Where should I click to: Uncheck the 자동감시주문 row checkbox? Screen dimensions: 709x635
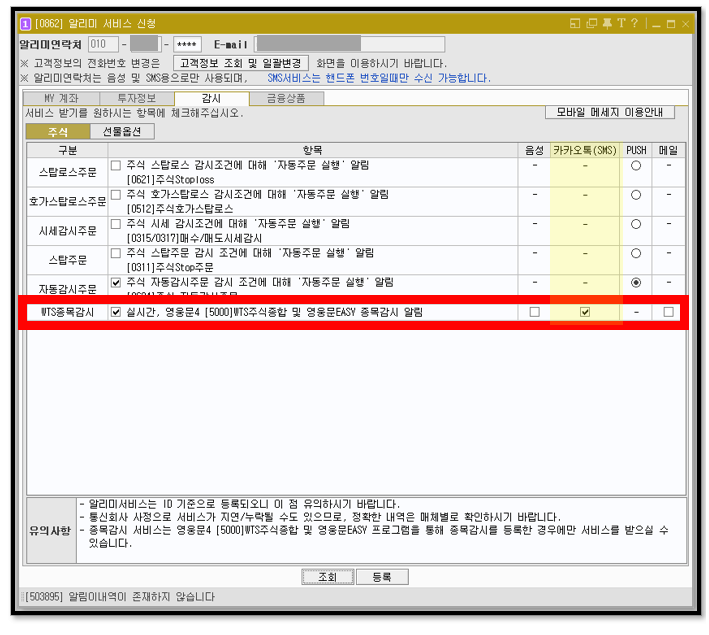(116, 283)
